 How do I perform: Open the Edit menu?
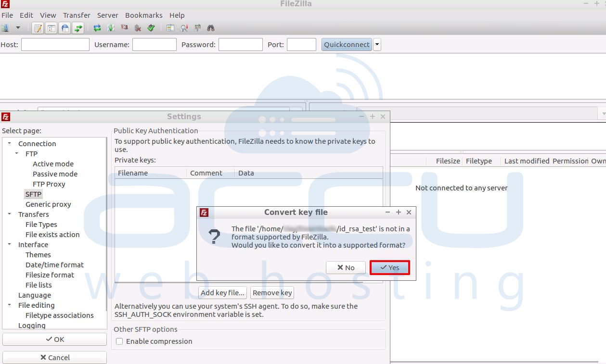(26, 15)
